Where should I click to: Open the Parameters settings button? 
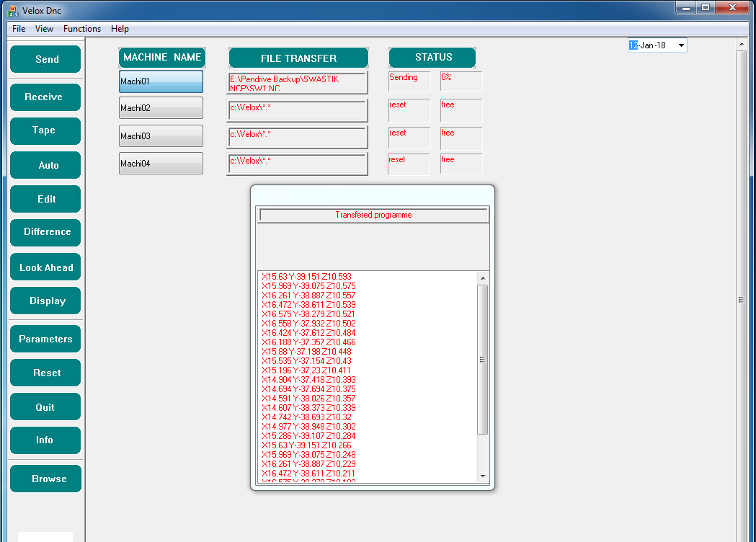45,339
